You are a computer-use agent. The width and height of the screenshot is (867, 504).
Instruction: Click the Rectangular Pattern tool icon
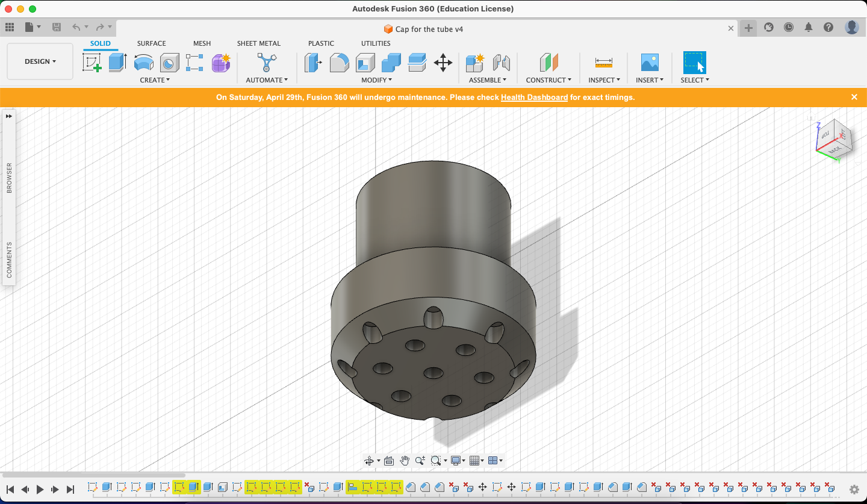[194, 63]
